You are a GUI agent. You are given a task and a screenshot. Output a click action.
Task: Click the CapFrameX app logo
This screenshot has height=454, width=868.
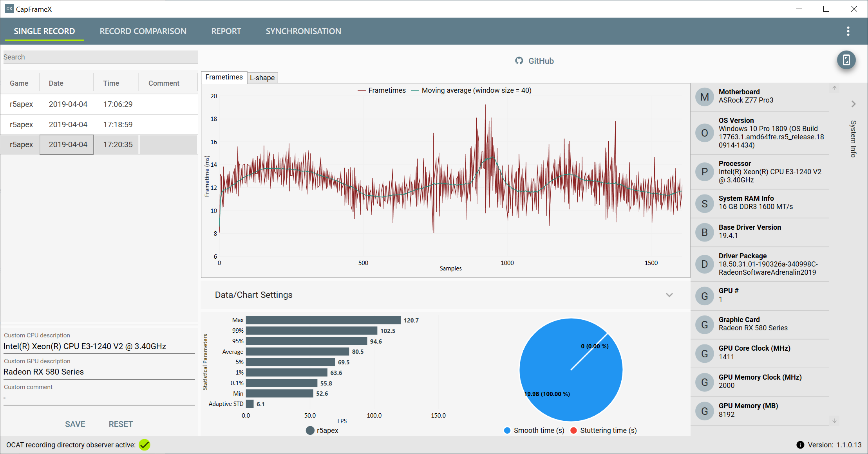click(9, 9)
